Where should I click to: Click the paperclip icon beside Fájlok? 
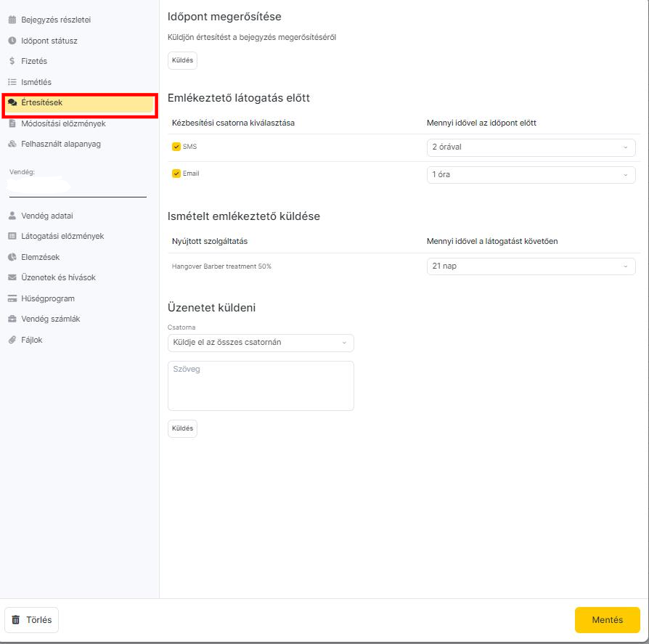point(12,340)
